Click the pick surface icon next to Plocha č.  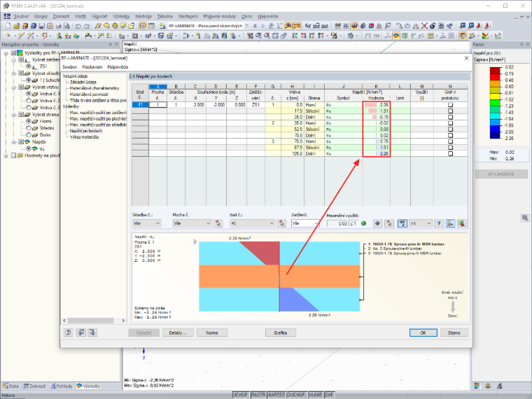click(218, 223)
